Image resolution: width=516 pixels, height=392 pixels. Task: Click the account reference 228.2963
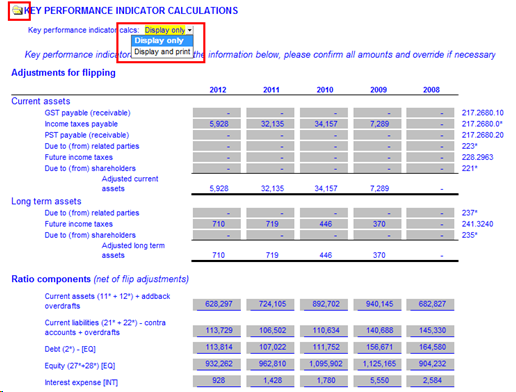[x=477, y=157]
